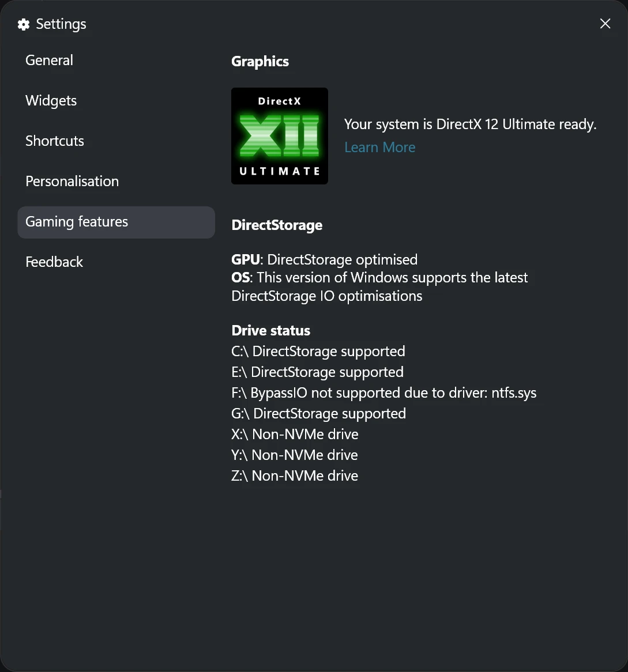Click the OS DirectStorage support description
The image size is (628, 672).
pyautogui.click(x=379, y=277)
